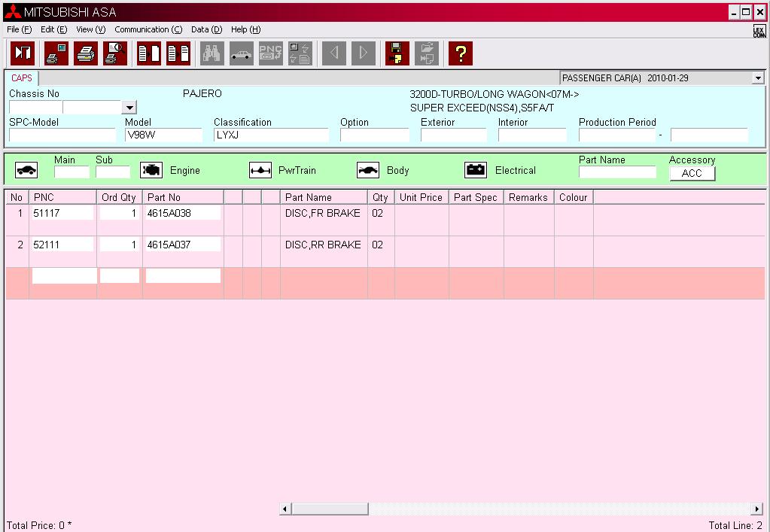Open the Communication menu

[148, 29]
